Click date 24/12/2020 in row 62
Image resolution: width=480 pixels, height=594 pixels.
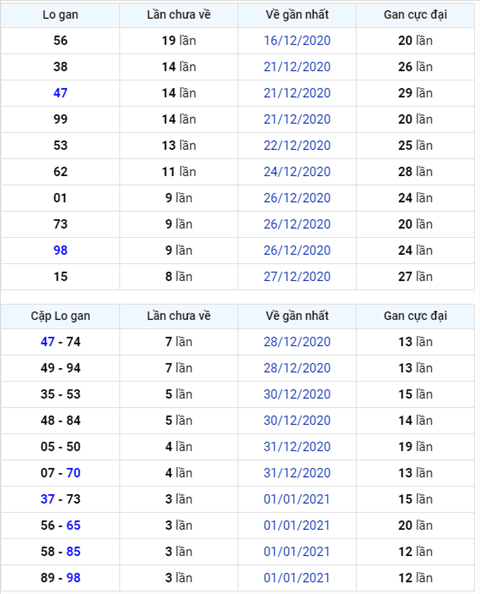297,172
